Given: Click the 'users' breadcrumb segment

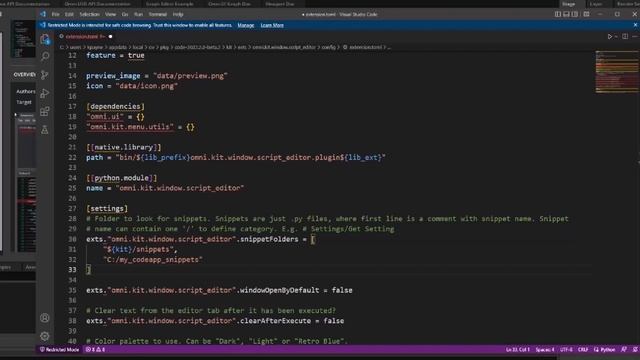Looking at the screenshot, I should point(76,47).
